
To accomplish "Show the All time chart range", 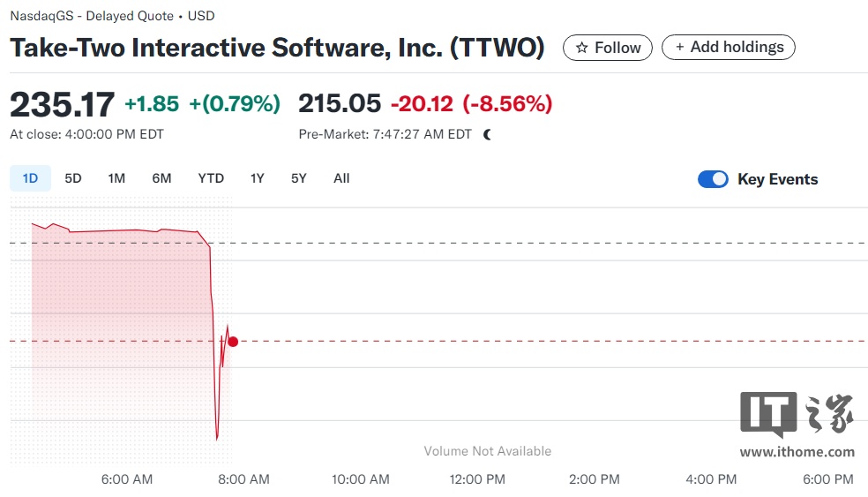I will (341, 178).
